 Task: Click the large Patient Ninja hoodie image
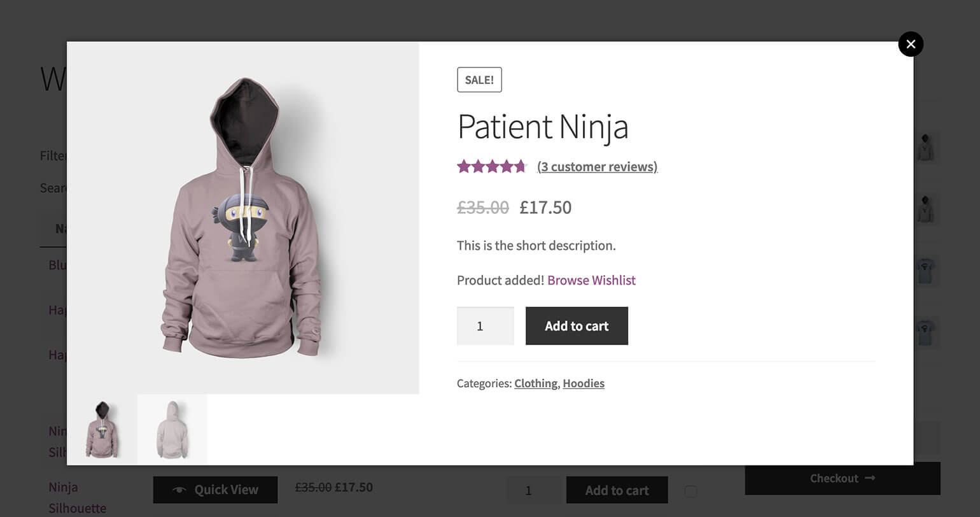click(x=243, y=218)
